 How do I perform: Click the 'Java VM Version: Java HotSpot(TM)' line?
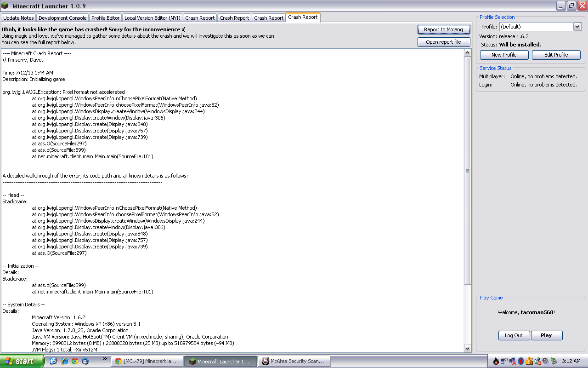pyautogui.click(x=130, y=337)
